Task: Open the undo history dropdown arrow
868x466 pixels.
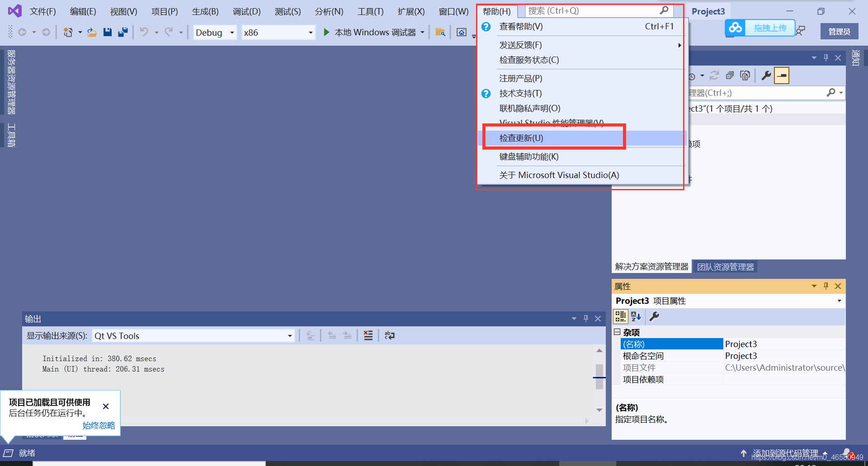Action: pyautogui.click(x=156, y=32)
